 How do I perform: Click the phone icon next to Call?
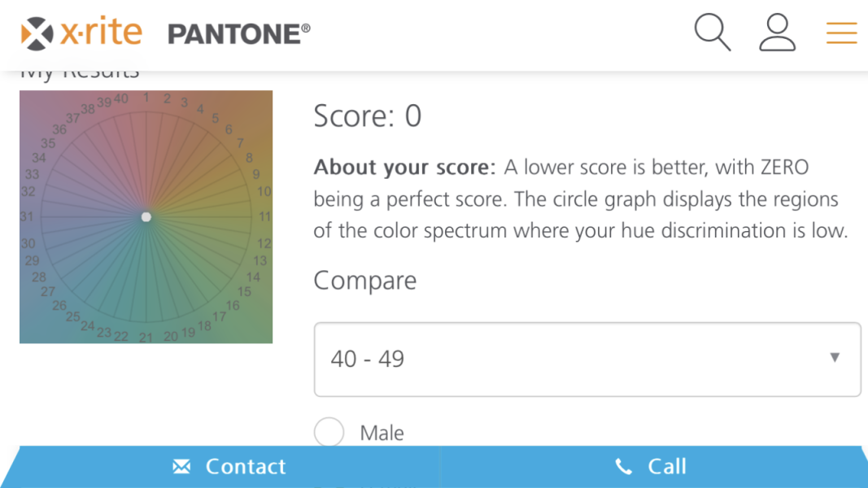(624, 466)
